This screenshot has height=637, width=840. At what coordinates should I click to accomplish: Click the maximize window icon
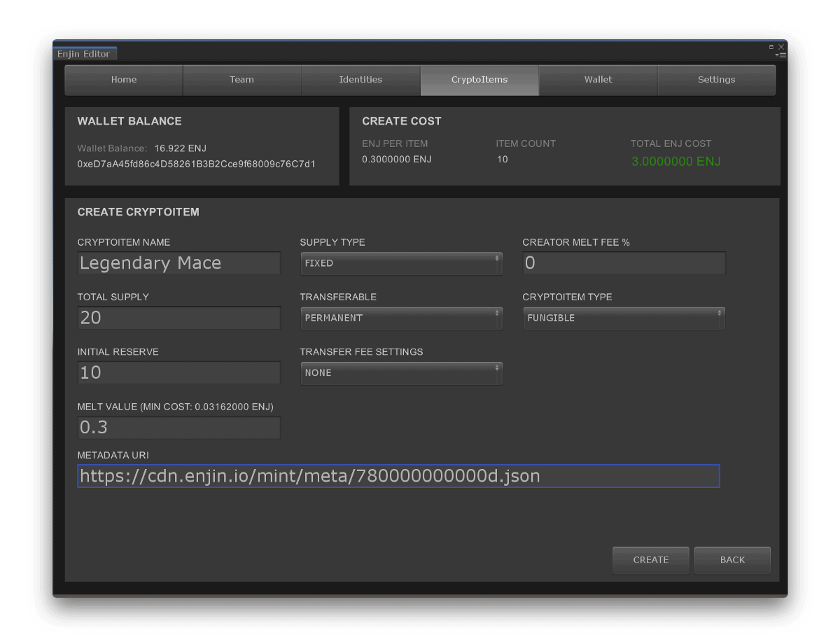point(771,47)
